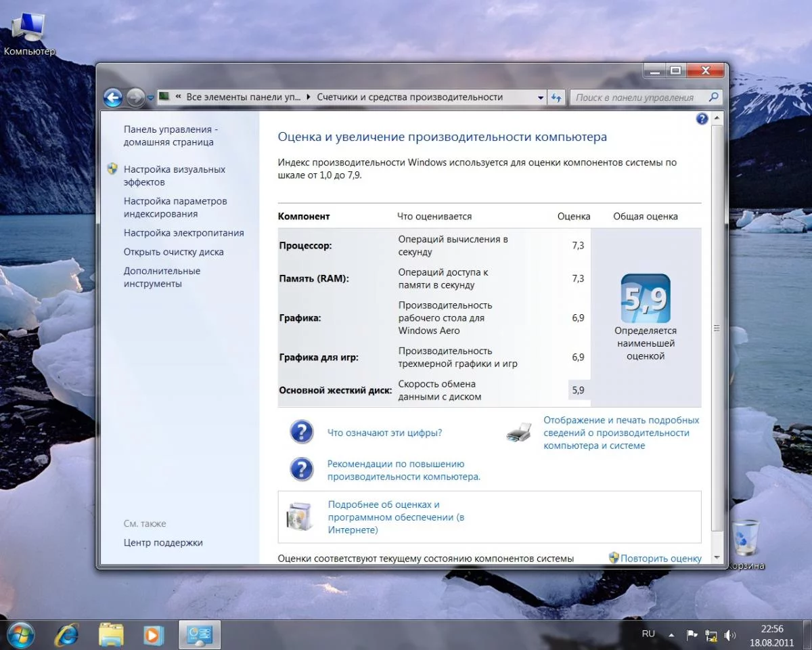Click the printer icon for detailed report
Image resolution: width=812 pixels, height=650 pixels.
(519, 433)
